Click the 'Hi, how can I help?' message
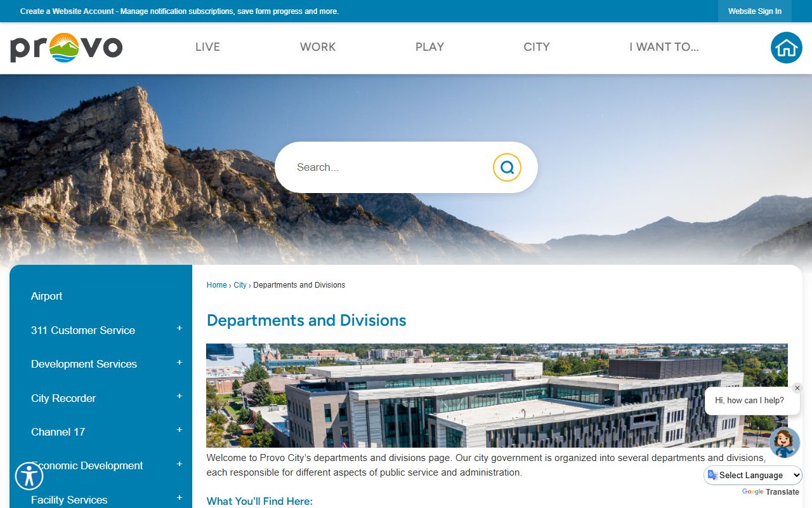Image resolution: width=812 pixels, height=508 pixels. (x=749, y=401)
